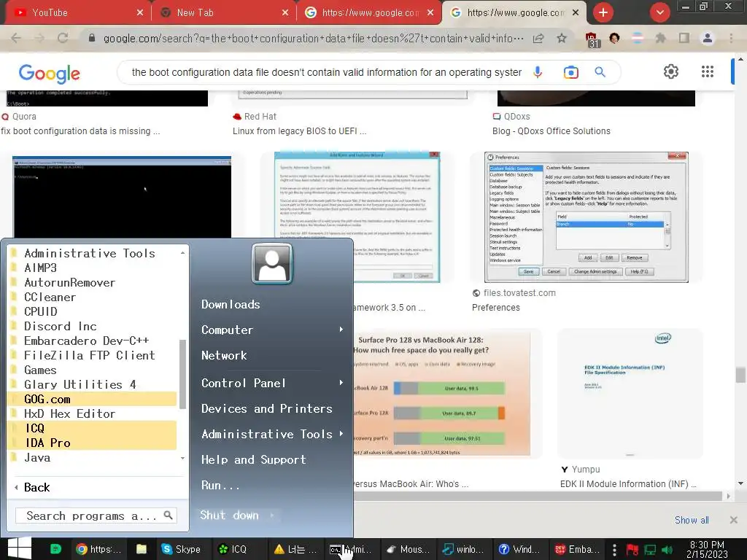This screenshot has width=747, height=560.
Task: Expand the right-pane Administrative Tools submenu arrow
Action: coord(341,434)
